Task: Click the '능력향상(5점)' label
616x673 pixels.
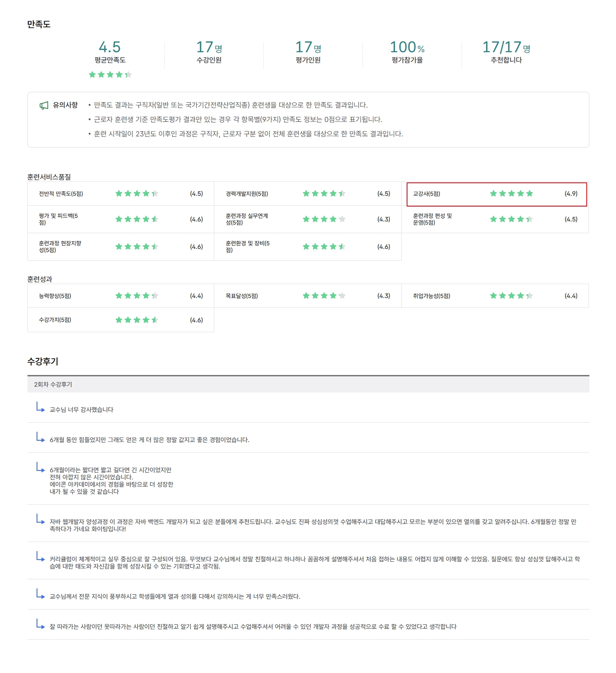Action: tap(55, 296)
